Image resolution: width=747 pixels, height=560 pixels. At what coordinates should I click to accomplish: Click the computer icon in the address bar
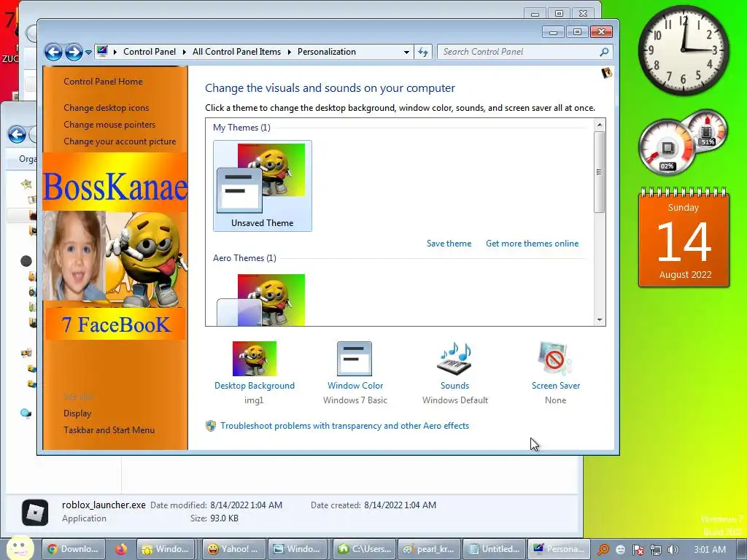click(102, 52)
